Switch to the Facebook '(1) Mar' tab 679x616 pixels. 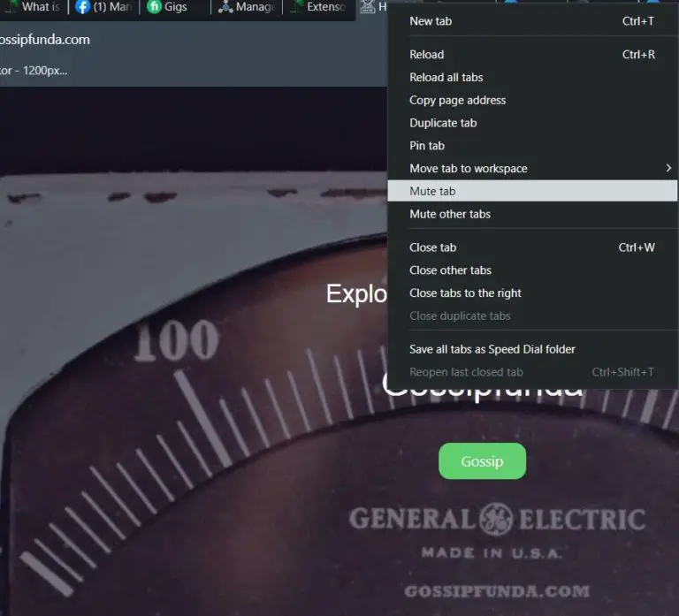point(104,7)
